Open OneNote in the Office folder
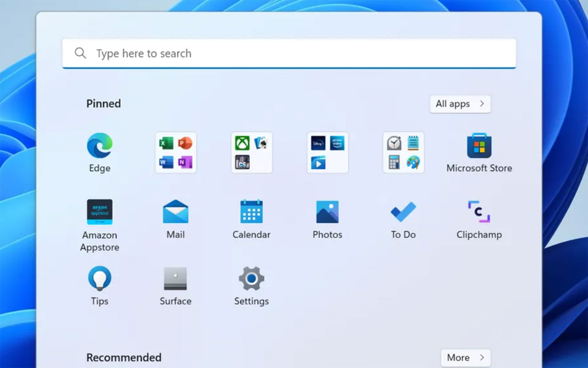Screen dimensions: 588x368 [x=185, y=162]
